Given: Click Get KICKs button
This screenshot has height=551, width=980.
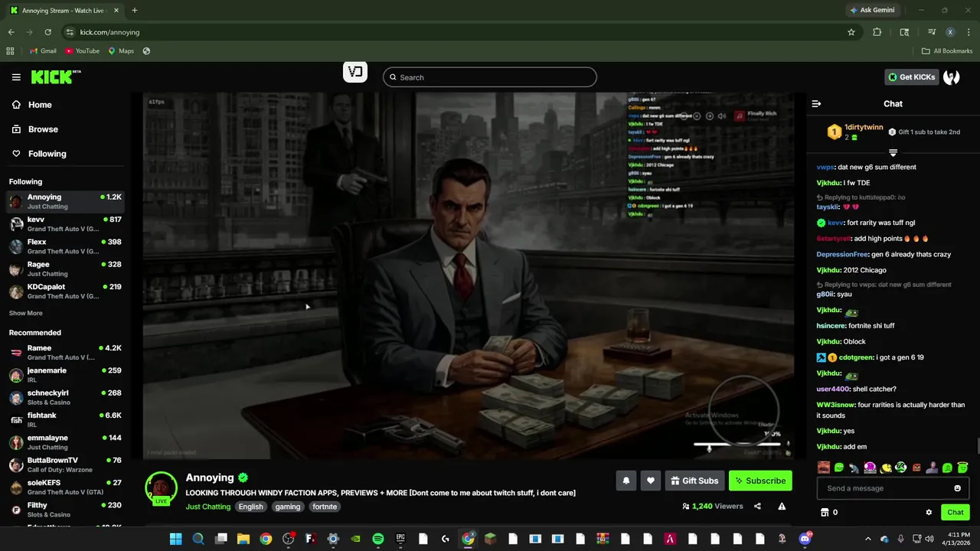Looking at the screenshot, I should 911,77.
